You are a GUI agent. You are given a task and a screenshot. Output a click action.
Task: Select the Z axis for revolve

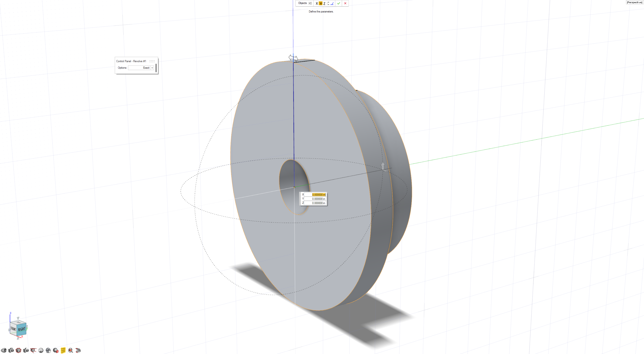coord(324,3)
